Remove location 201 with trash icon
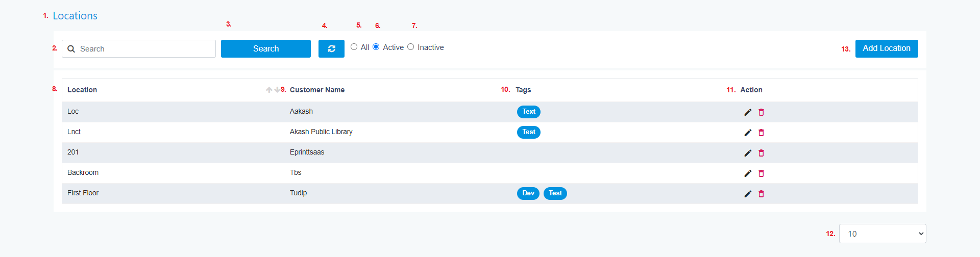This screenshot has height=257, width=980. click(761, 153)
